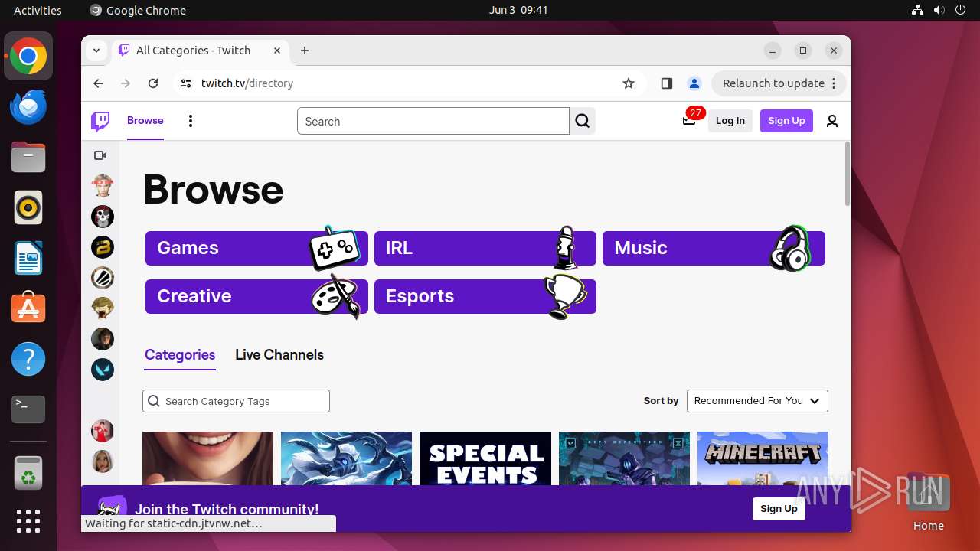Click the page vertical scrollbar

coord(847,174)
